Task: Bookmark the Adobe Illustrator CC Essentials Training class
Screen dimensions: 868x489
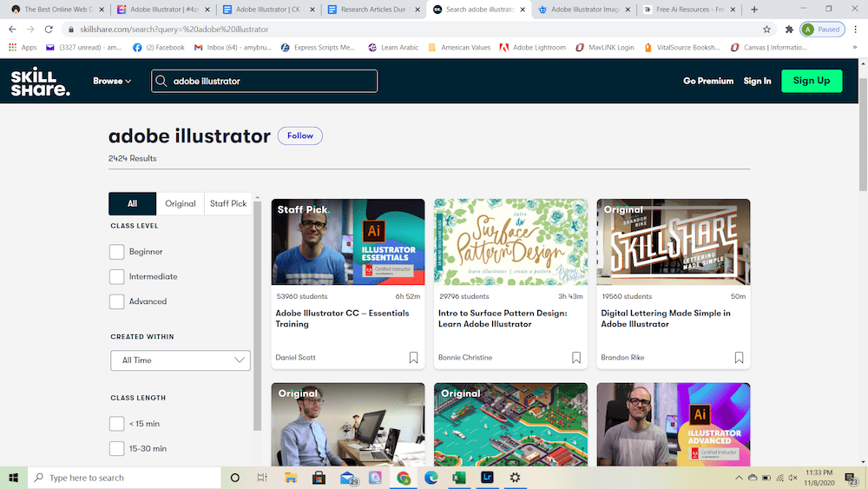Action: pos(413,358)
